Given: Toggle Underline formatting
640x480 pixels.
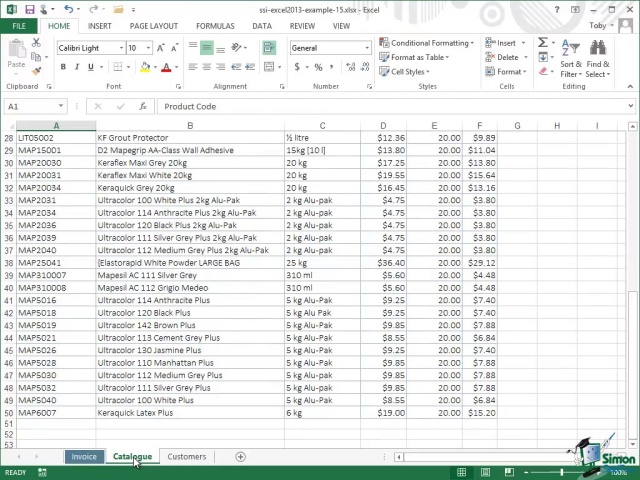Looking at the screenshot, I should coord(91,67).
